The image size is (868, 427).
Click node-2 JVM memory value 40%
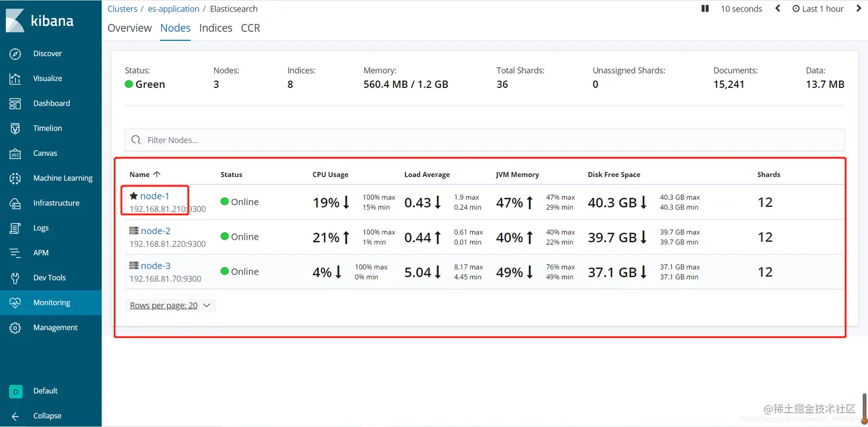tap(510, 237)
